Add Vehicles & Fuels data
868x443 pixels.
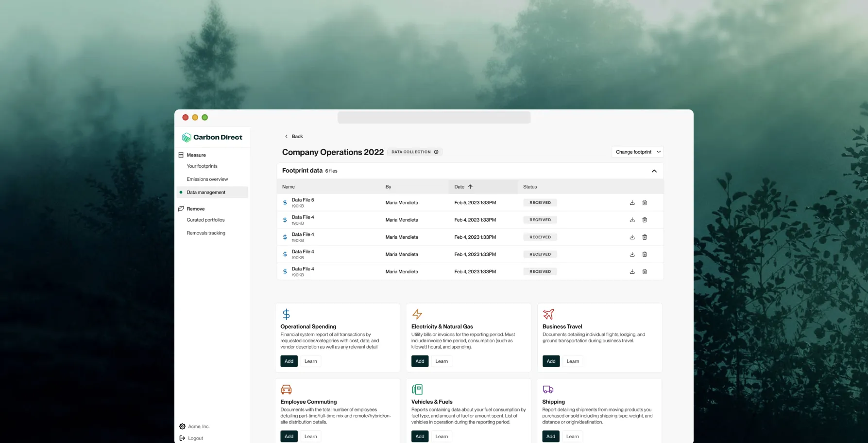point(420,437)
